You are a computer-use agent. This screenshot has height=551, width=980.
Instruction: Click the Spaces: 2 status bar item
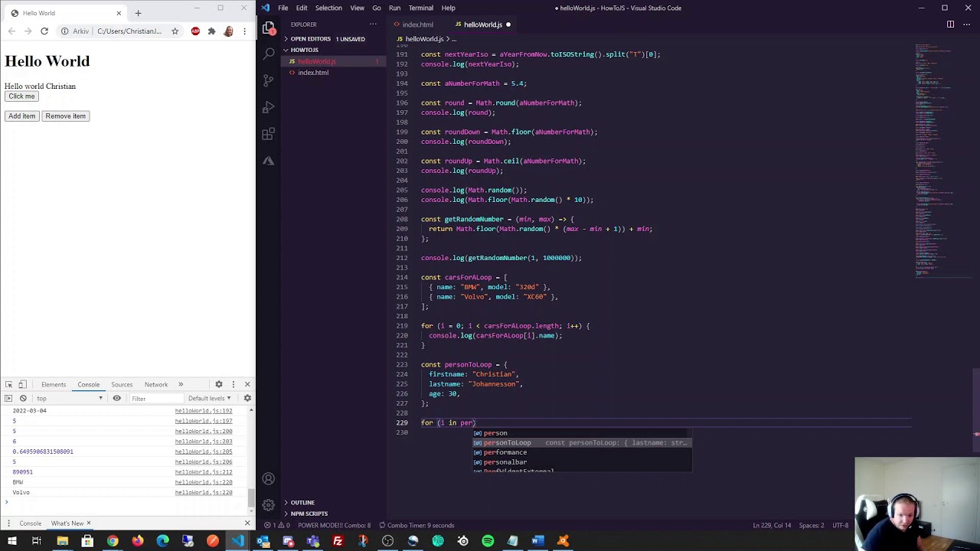coord(812,525)
